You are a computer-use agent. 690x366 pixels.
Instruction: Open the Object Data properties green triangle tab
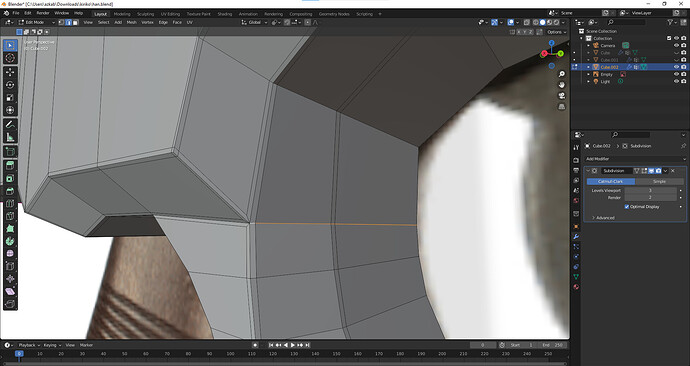pyautogui.click(x=576, y=277)
